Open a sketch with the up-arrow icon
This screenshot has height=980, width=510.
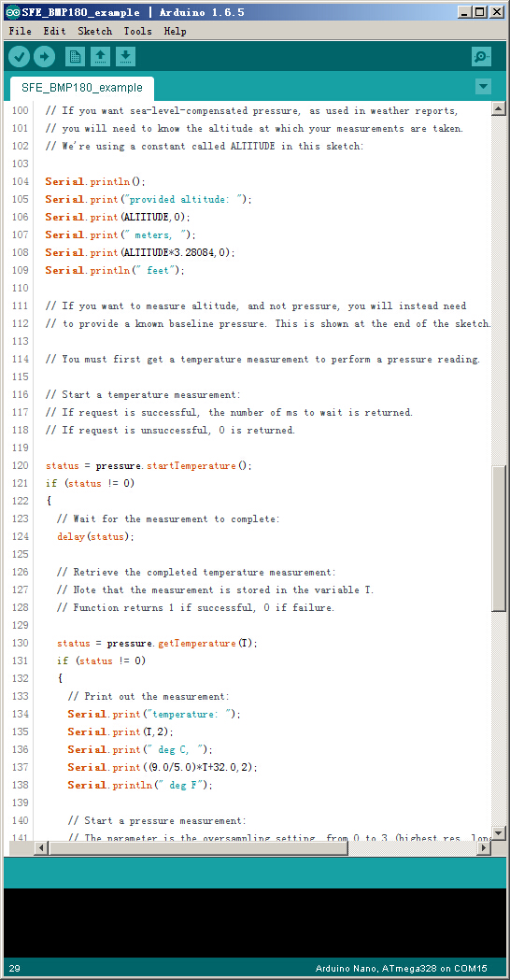pos(100,57)
